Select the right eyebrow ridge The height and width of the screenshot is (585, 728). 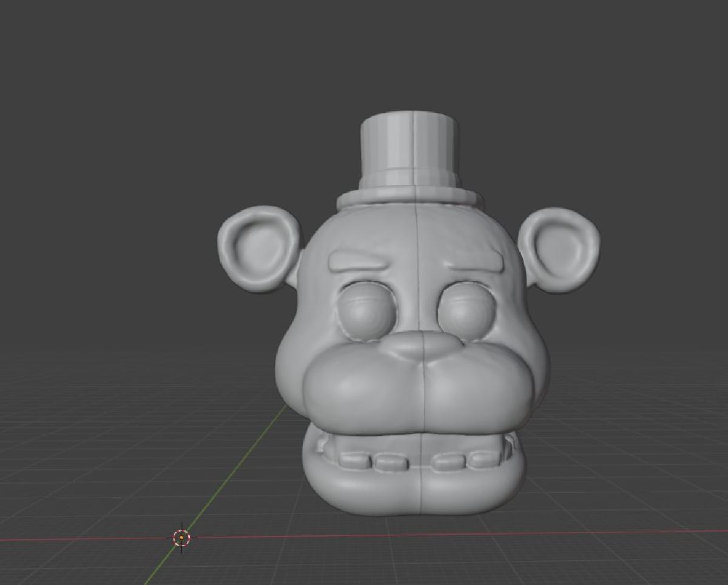tap(479, 261)
